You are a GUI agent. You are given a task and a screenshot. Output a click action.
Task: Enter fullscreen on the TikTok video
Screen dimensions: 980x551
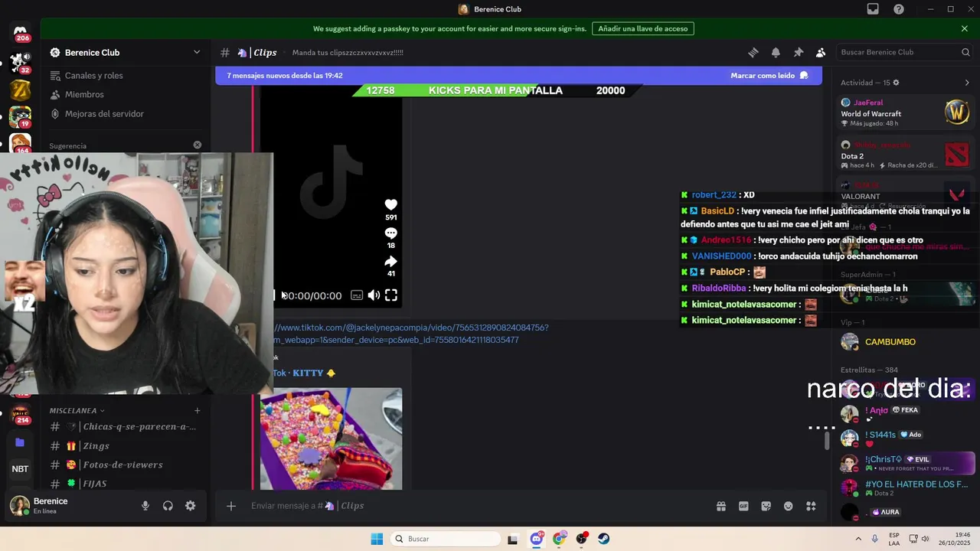pos(391,295)
